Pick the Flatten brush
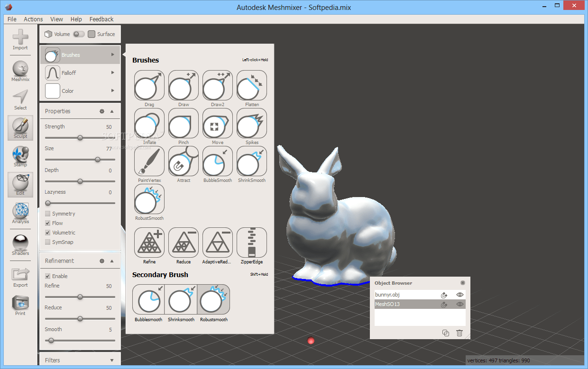588x369 pixels. pyautogui.click(x=252, y=85)
